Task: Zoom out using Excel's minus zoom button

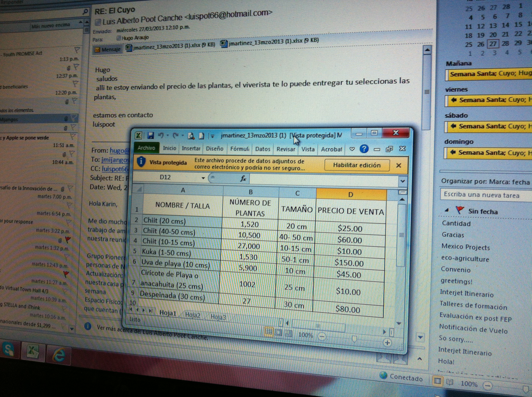Action: coord(322,337)
